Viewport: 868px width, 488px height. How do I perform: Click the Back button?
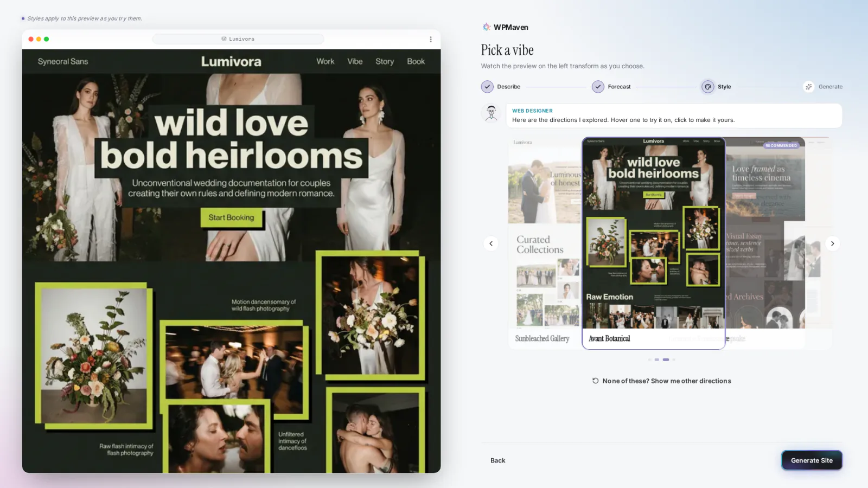[x=498, y=460]
